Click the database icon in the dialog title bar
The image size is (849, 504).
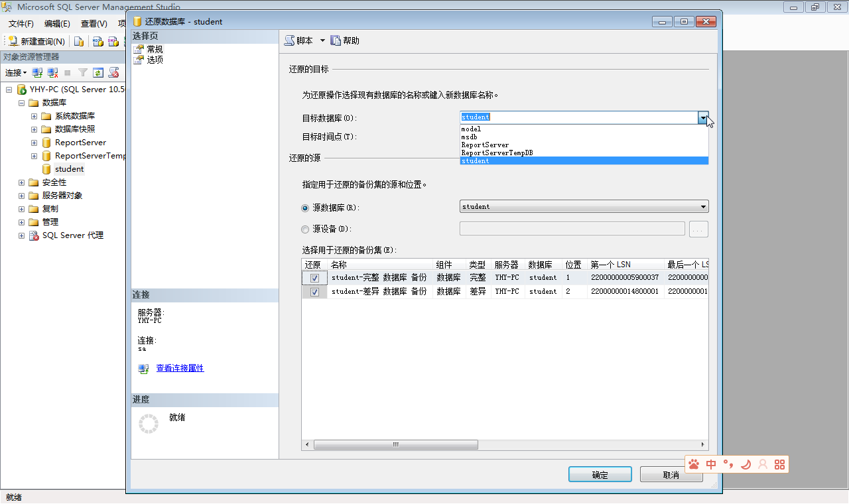pos(137,21)
